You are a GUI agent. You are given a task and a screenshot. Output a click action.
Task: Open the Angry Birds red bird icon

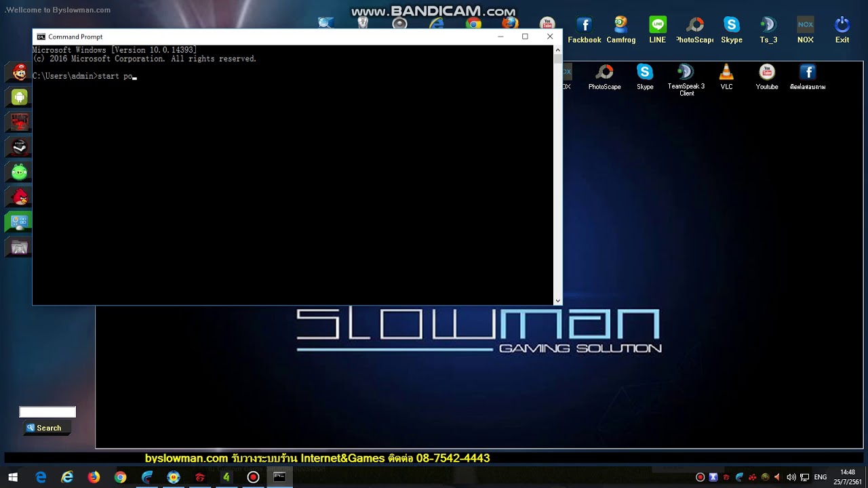[20, 197]
